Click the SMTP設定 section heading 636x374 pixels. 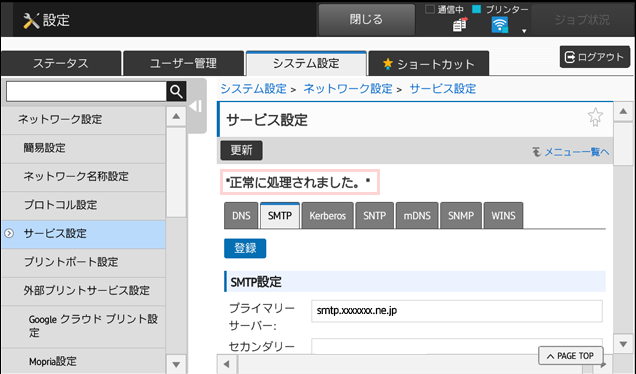coord(415,282)
